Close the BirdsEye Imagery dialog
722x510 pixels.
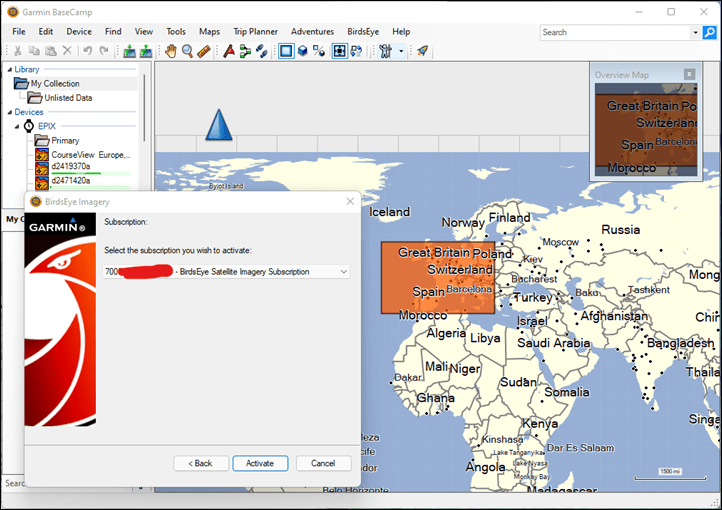tap(350, 202)
